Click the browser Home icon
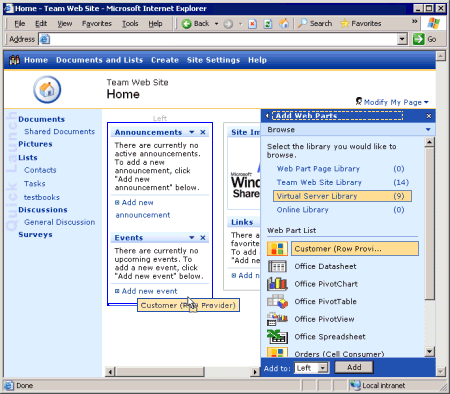The image size is (450, 394). [x=284, y=24]
